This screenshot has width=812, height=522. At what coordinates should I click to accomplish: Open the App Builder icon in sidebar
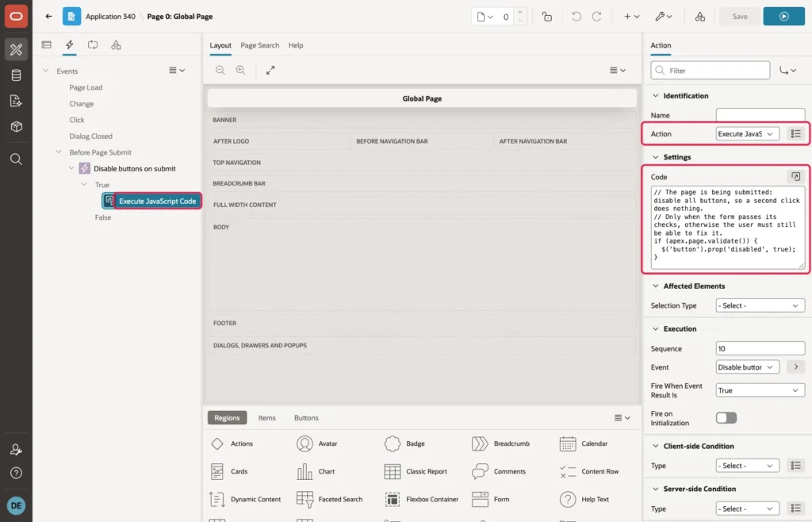(16, 50)
